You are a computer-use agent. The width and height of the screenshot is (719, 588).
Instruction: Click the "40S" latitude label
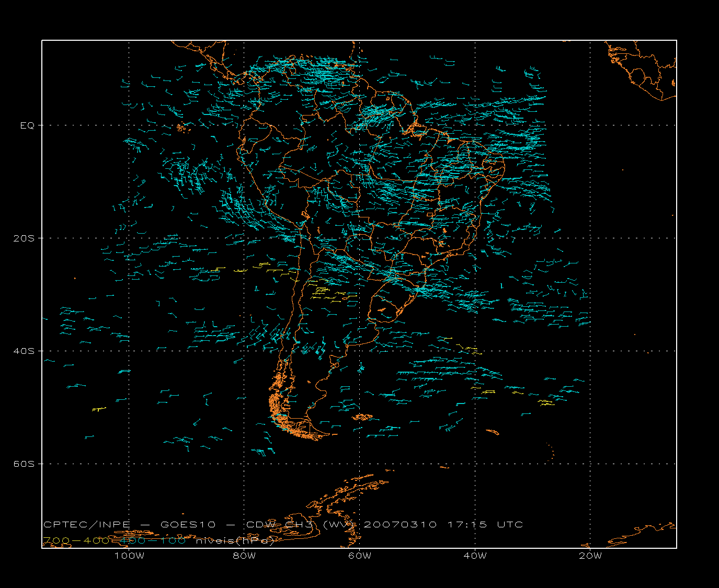click(x=24, y=351)
